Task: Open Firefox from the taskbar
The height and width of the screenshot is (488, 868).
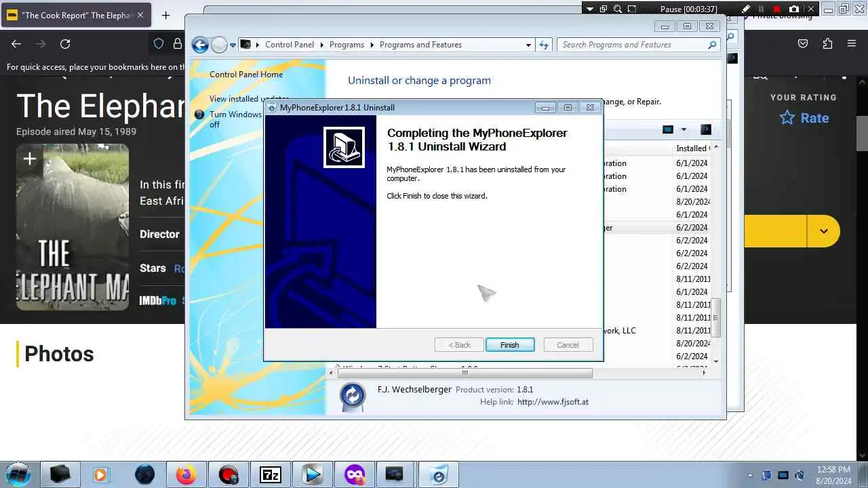Action: pos(186,474)
